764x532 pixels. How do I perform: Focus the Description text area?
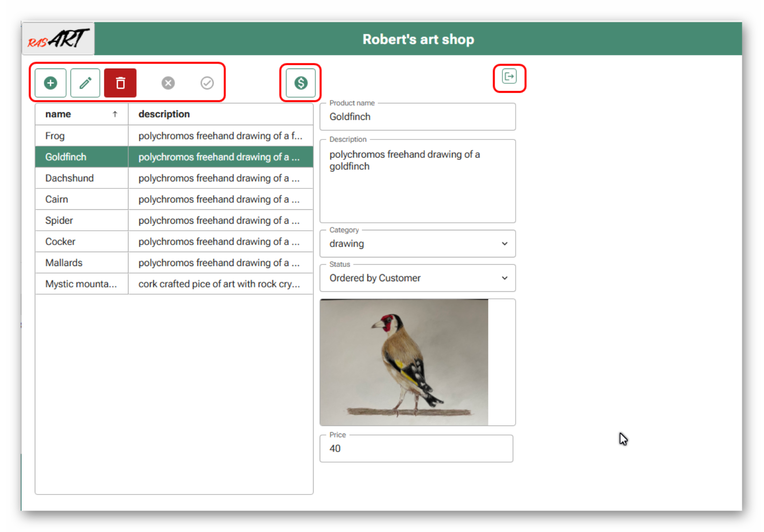coord(418,181)
